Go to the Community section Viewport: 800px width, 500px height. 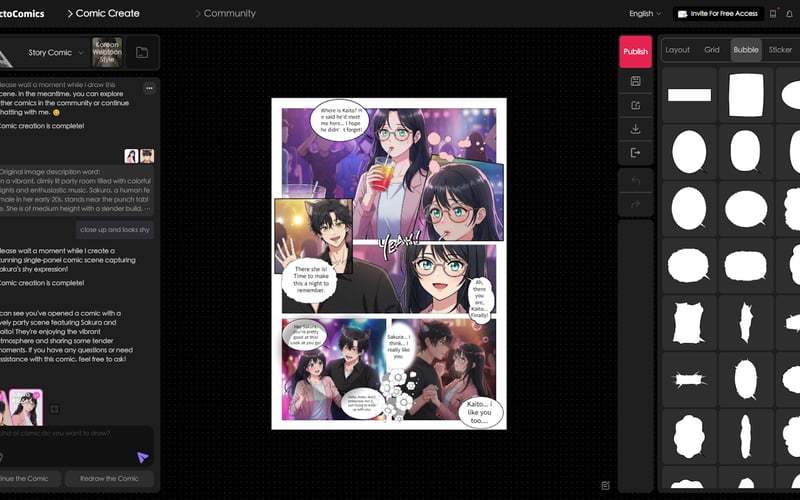click(226, 13)
